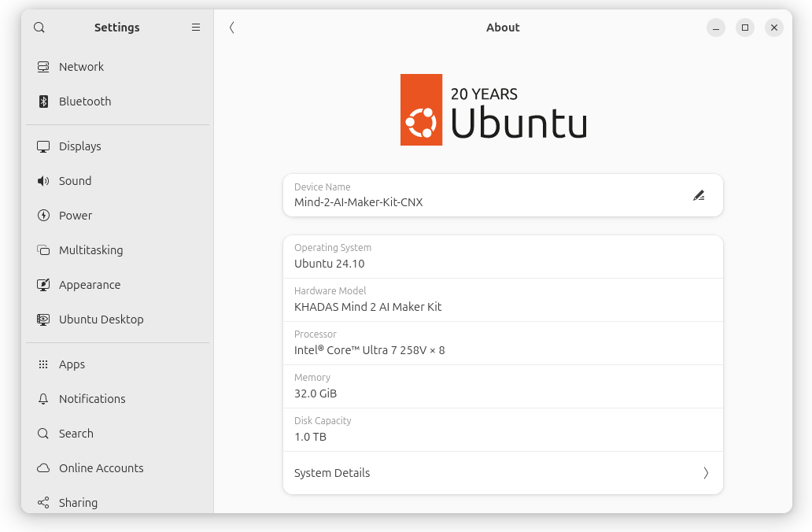Open Sharing settings

tap(117, 502)
